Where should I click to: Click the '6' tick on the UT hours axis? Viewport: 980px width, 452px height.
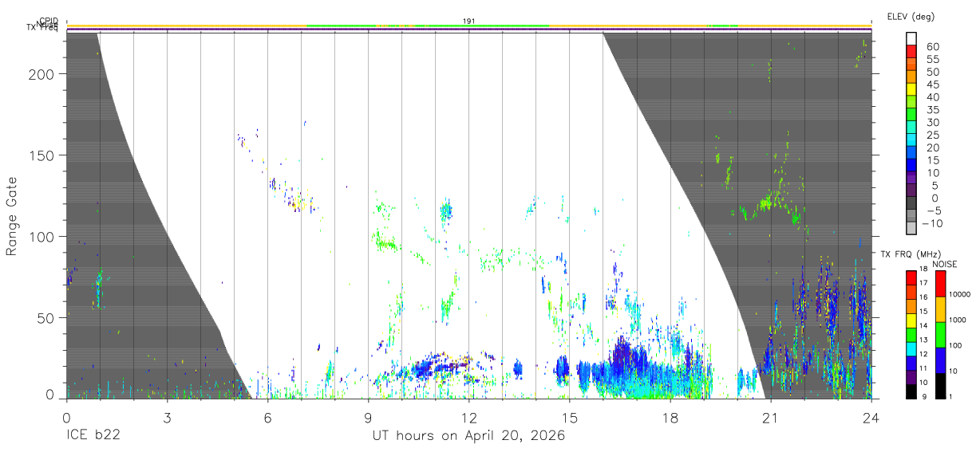[x=267, y=418]
